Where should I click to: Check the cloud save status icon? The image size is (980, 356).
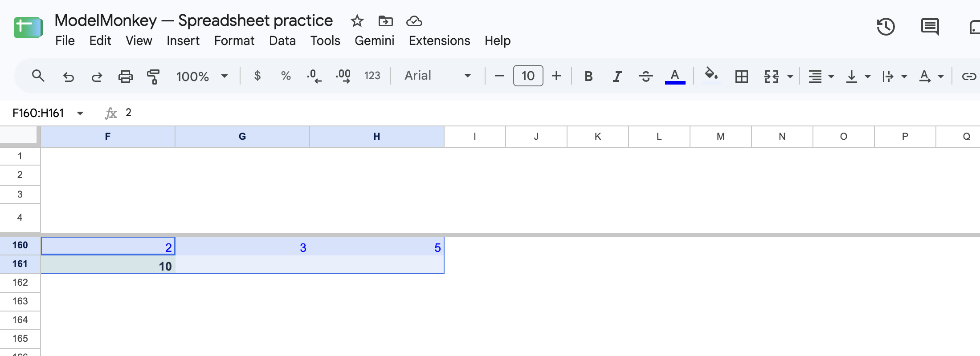(414, 21)
